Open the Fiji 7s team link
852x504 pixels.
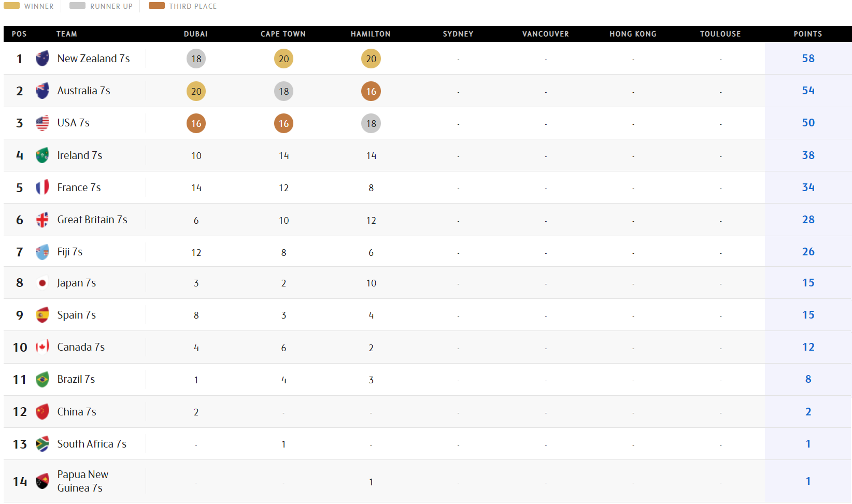(70, 252)
